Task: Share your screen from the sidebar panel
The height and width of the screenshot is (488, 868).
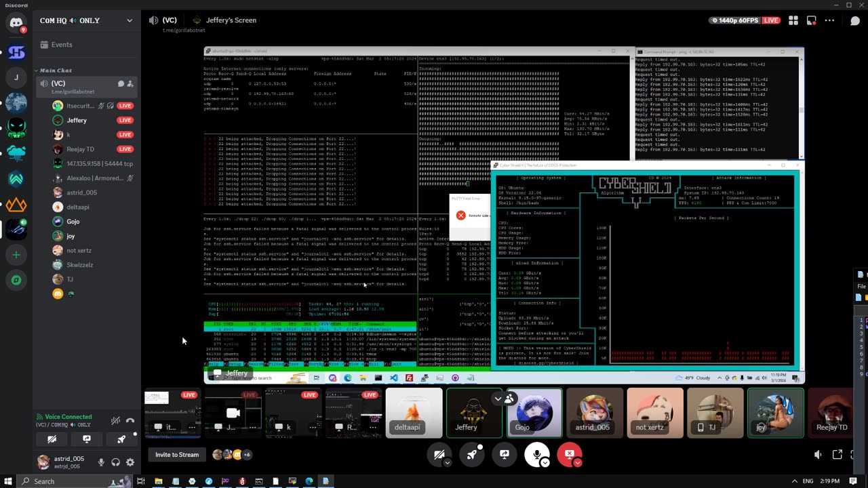Action: tap(86, 439)
